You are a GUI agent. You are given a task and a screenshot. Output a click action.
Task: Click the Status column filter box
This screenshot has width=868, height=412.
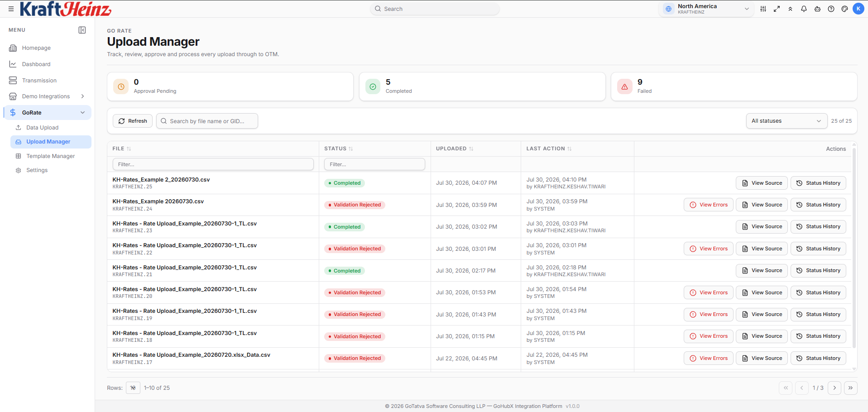point(374,164)
